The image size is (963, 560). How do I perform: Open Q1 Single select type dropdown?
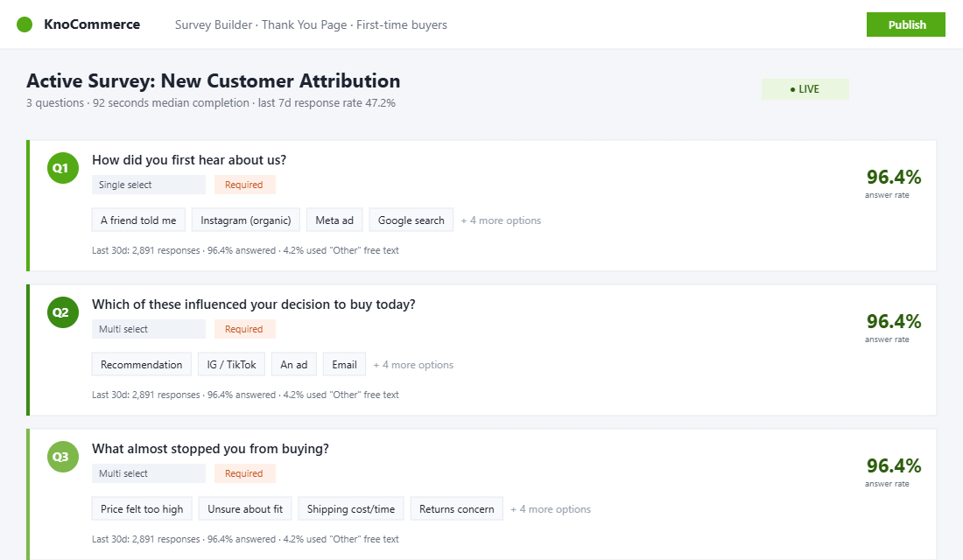click(149, 185)
